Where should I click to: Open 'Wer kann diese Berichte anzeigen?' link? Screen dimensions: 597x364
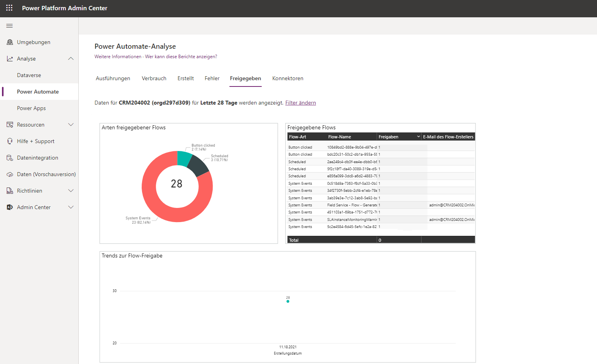[181, 57]
